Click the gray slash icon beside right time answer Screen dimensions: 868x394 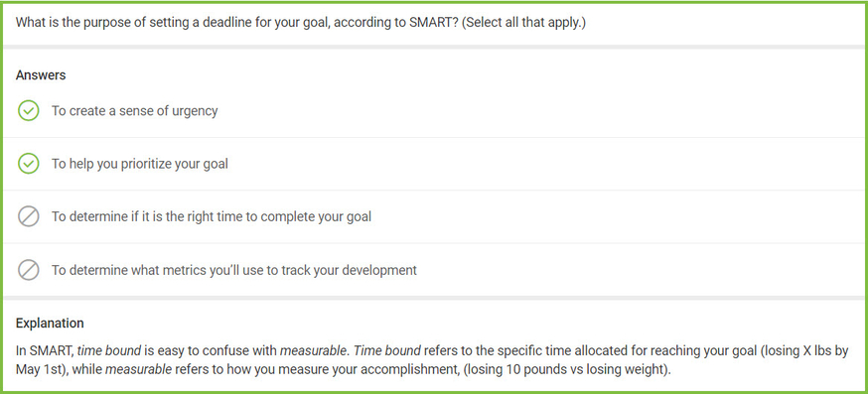28,216
